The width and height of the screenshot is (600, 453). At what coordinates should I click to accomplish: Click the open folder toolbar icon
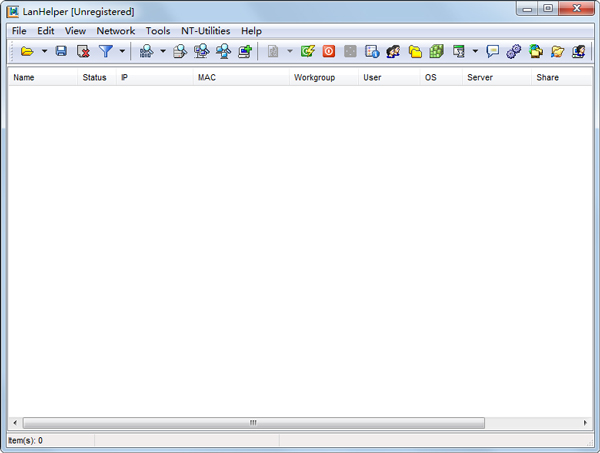click(27, 51)
